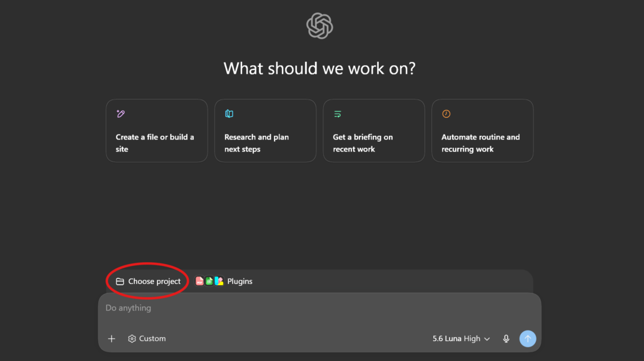Click the plus attach icon
Image resolution: width=644 pixels, height=361 pixels.
pos(111,339)
